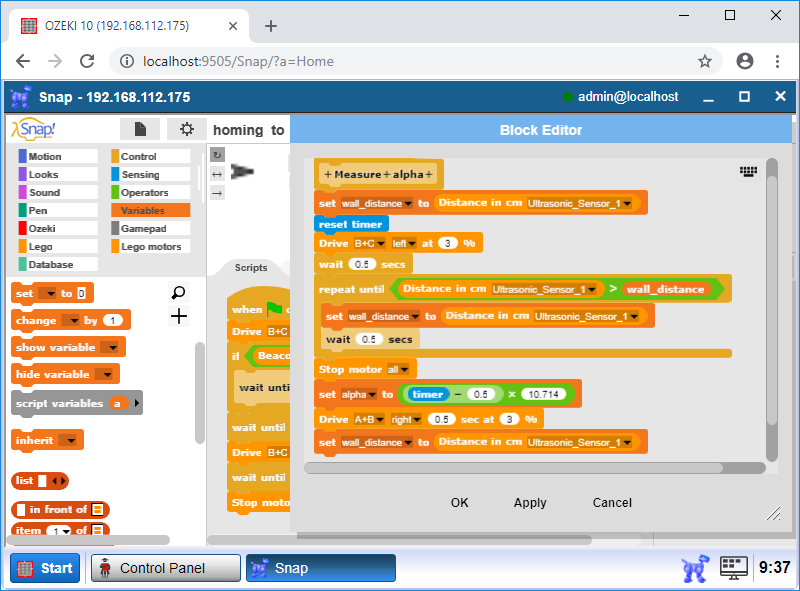Open dropdown in hide variable block
Screen dimensions: 800x591
click(x=107, y=375)
